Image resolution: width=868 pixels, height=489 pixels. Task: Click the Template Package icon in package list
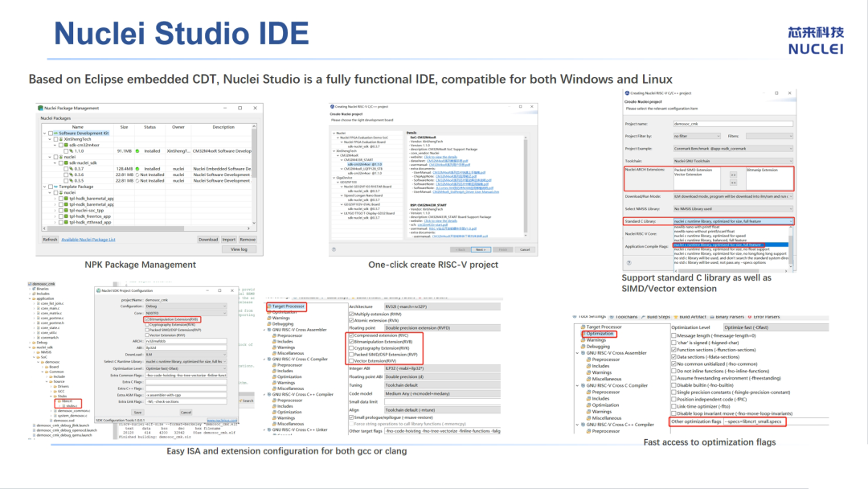point(56,187)
